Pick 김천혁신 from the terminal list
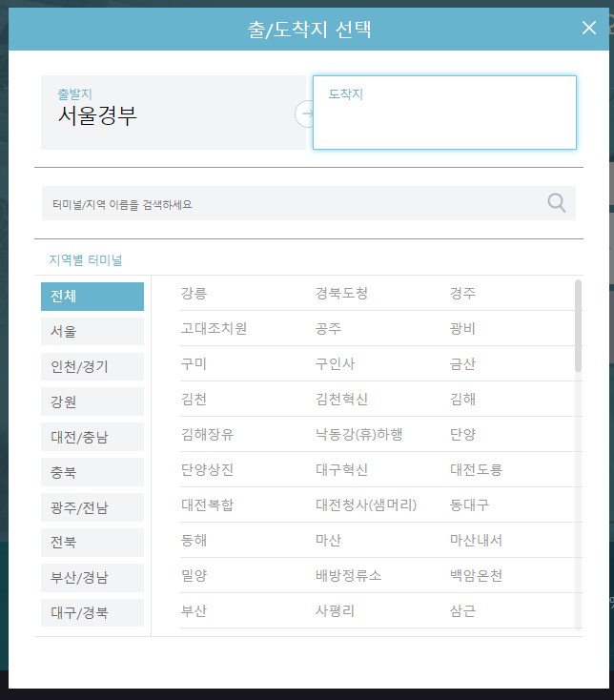Screen dimensions: 614x700 342,399
